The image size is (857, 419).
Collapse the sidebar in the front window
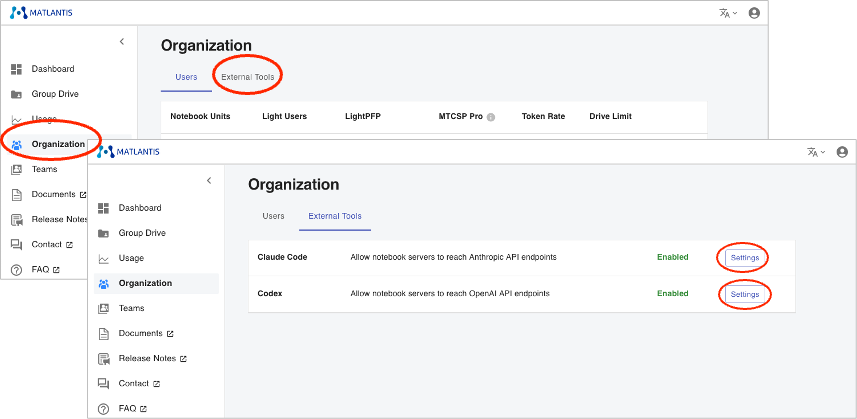(x=209, y=181)
